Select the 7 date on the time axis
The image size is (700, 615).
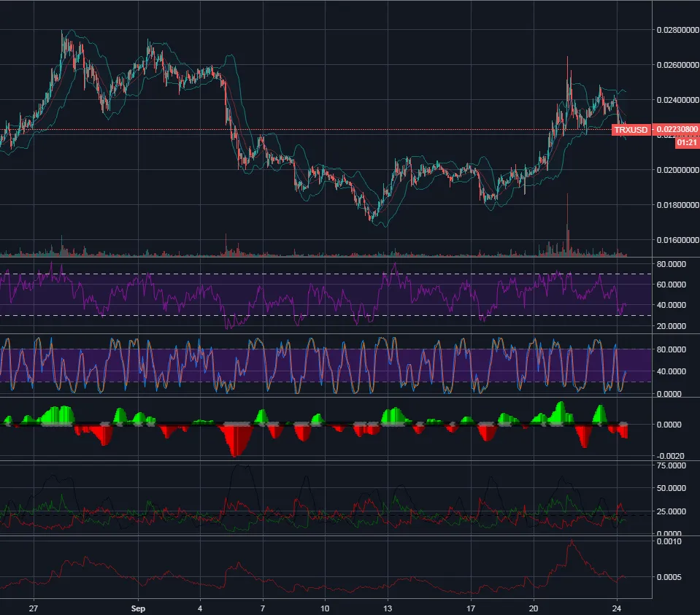[x=263, y=608]
